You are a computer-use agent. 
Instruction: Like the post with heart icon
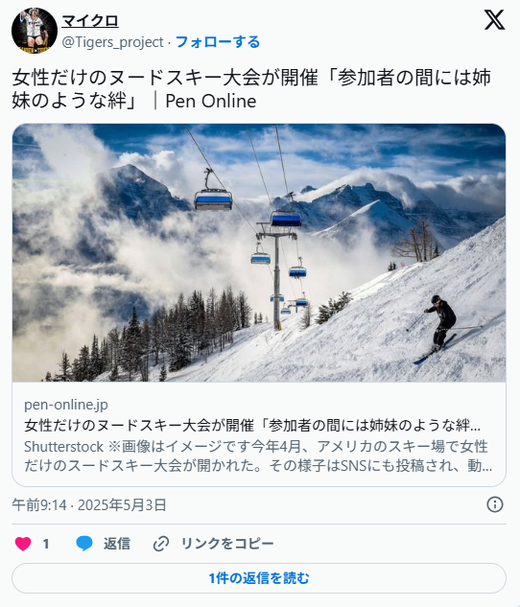(23, 544)
